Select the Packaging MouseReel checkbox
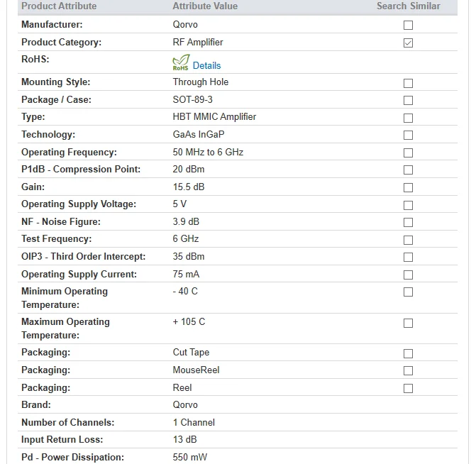The width and height of the screenshot is (476, 464). (408, 370)
